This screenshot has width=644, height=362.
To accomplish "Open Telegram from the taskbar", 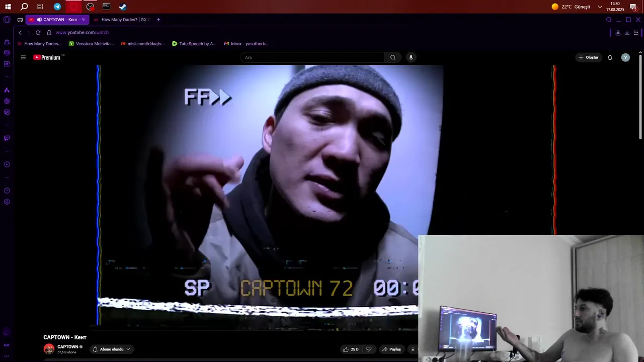I will click(x=57, y=7).
